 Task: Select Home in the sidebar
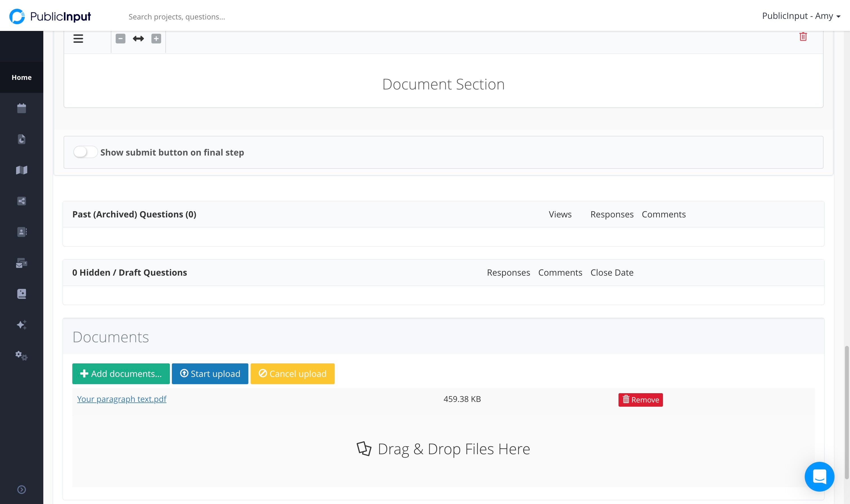[x=21, y=77]
